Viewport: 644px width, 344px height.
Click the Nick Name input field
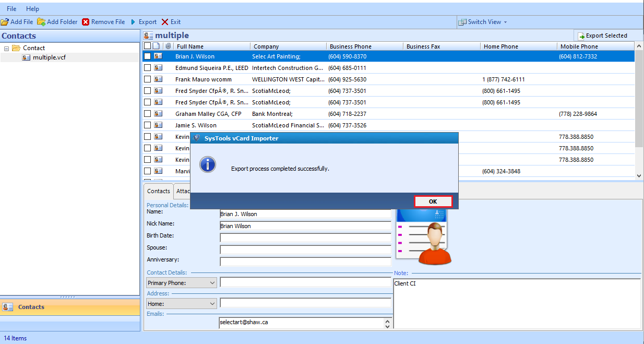tap(305, 226)
